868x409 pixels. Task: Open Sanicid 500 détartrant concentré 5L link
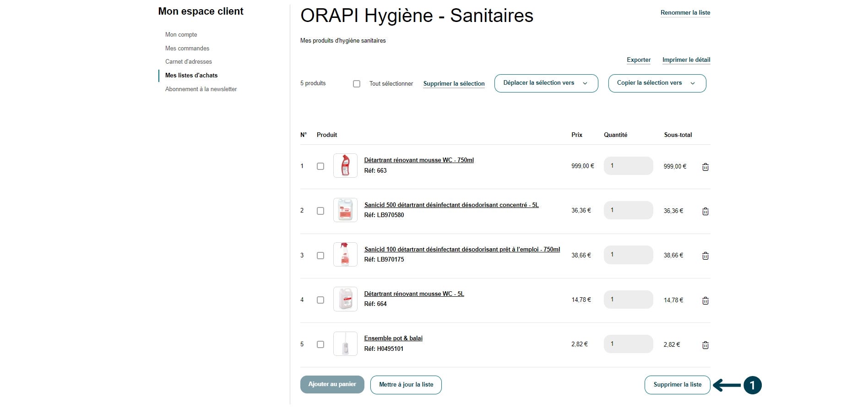coord(451,205)
